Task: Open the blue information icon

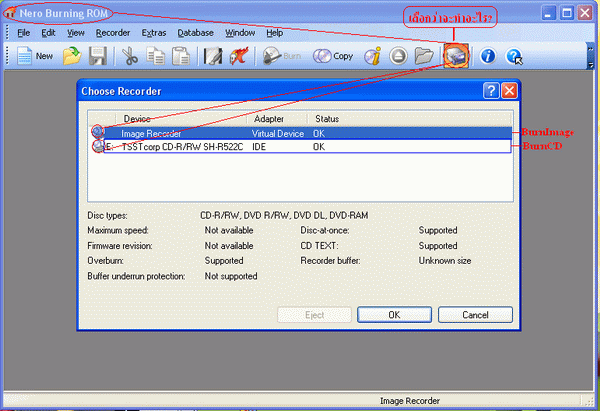Action: pos(488,56)
